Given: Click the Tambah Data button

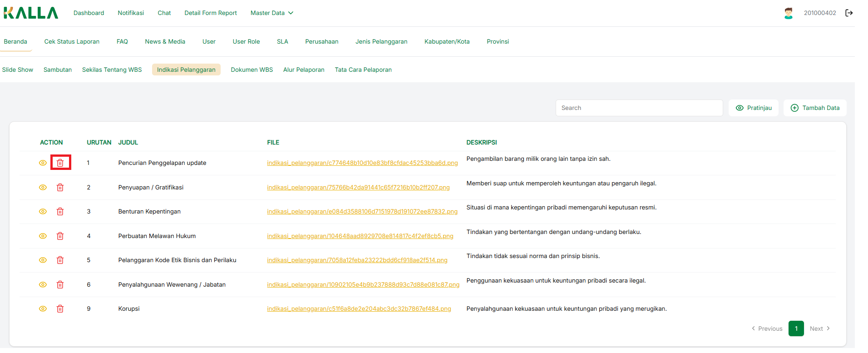Looking at the screenshot, I should click(x=815, y=108).
